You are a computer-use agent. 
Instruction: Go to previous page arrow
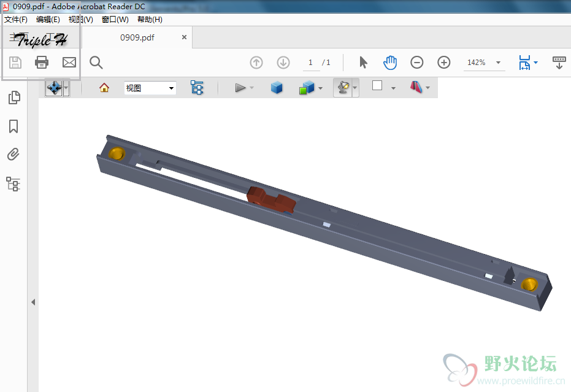(256, 63)
